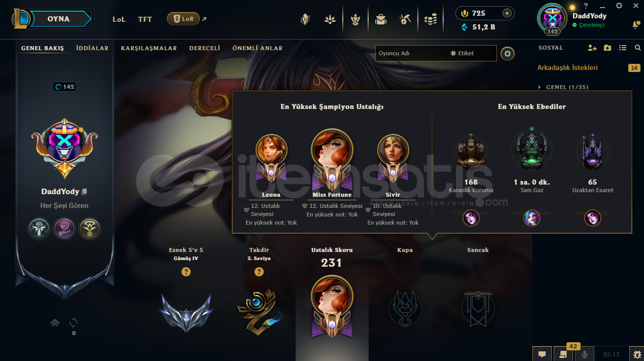The width and height of the screenshot is (644, 361).
Task: Open the friend list view options icon
Action: coord(623,48)
